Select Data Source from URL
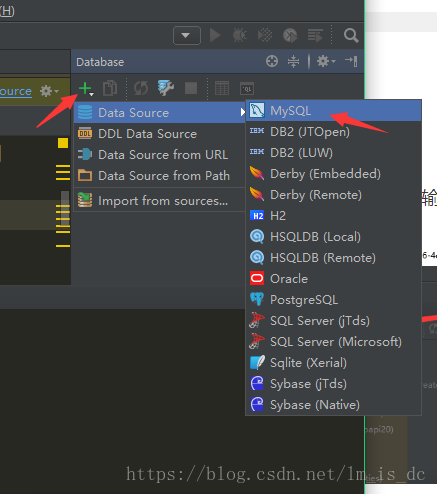The height and width of the screenshot is (494, 437). pyautogui.click(x=160, y=155)
